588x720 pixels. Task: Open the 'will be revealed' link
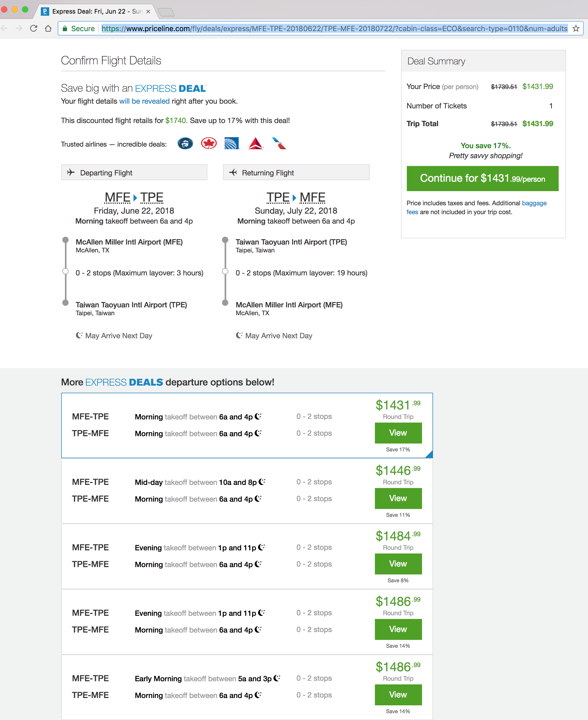144,101
